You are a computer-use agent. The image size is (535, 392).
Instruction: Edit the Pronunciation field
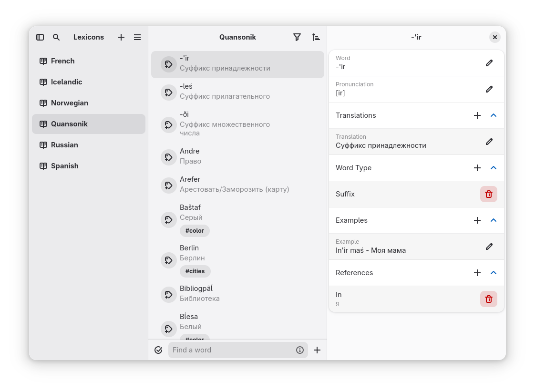point(489,89)
